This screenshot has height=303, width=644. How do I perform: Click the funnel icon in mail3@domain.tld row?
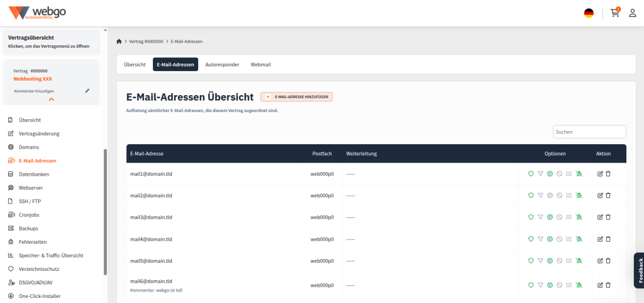coord(540,217)
